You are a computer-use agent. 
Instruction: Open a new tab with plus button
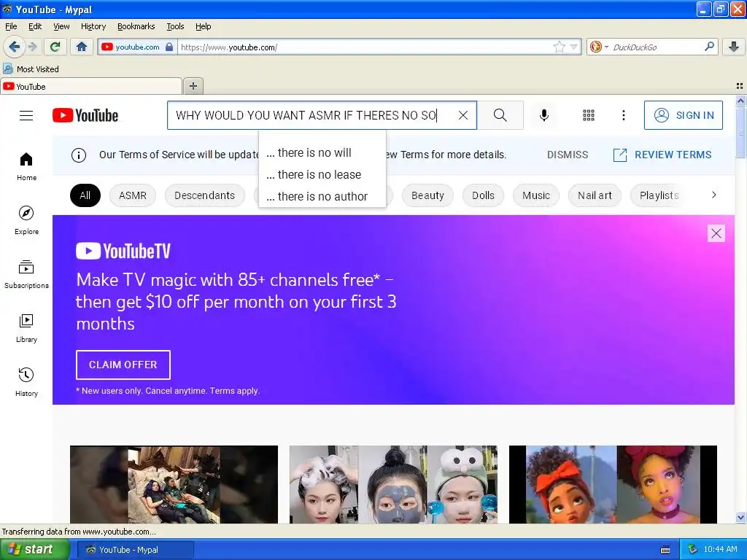point(193,86)
